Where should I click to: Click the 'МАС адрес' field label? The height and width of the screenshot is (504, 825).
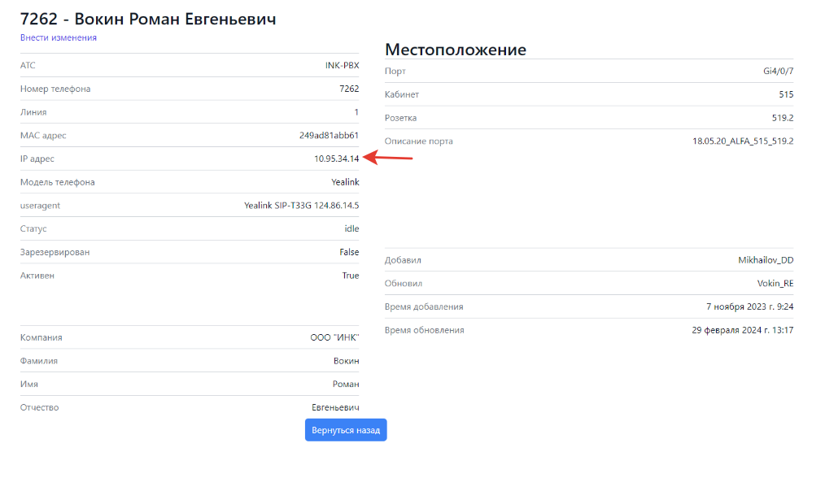point(43,136)
